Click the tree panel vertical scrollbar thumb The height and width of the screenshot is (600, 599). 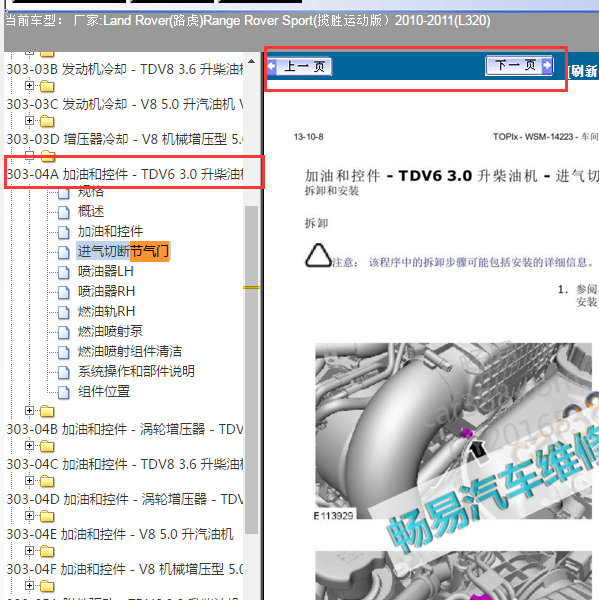pos(251,370)
